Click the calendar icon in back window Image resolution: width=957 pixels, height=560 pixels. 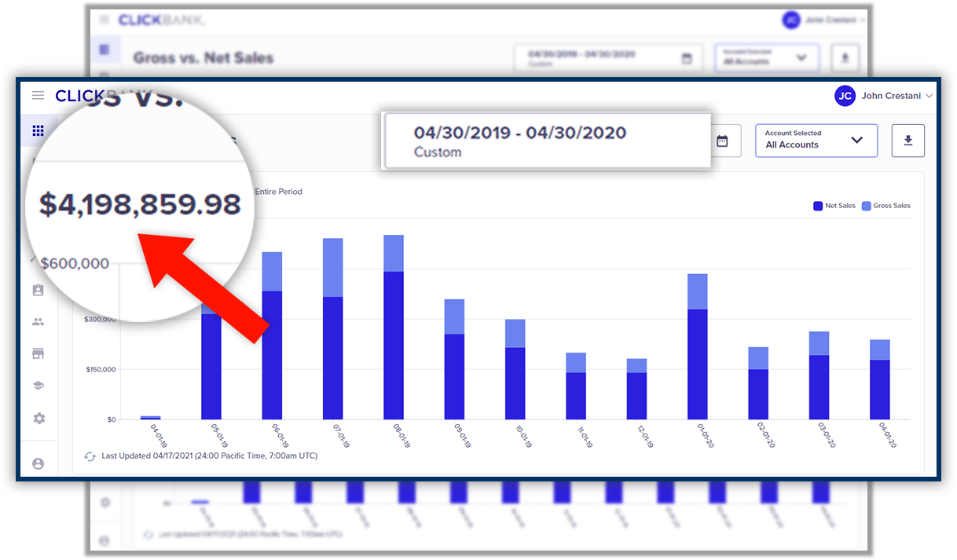coord(687,58)
